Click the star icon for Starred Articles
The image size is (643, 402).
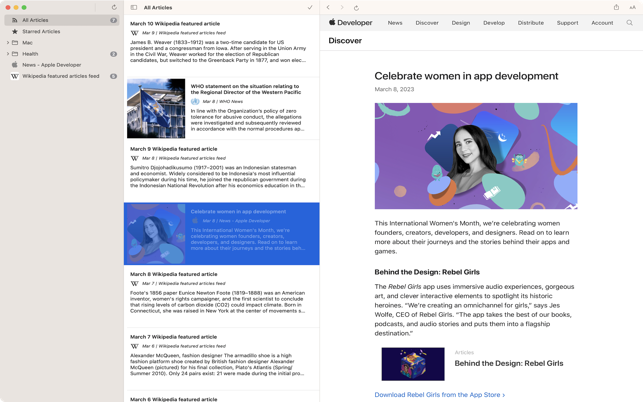coord(15,31)
